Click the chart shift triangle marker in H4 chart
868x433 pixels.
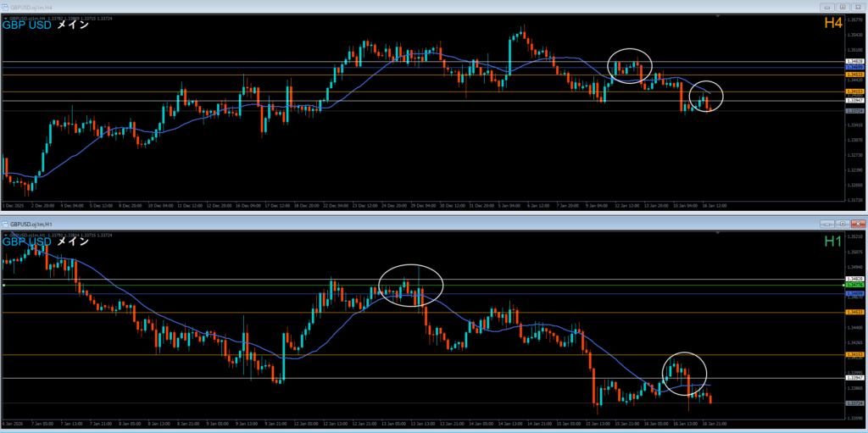[718, 17]
